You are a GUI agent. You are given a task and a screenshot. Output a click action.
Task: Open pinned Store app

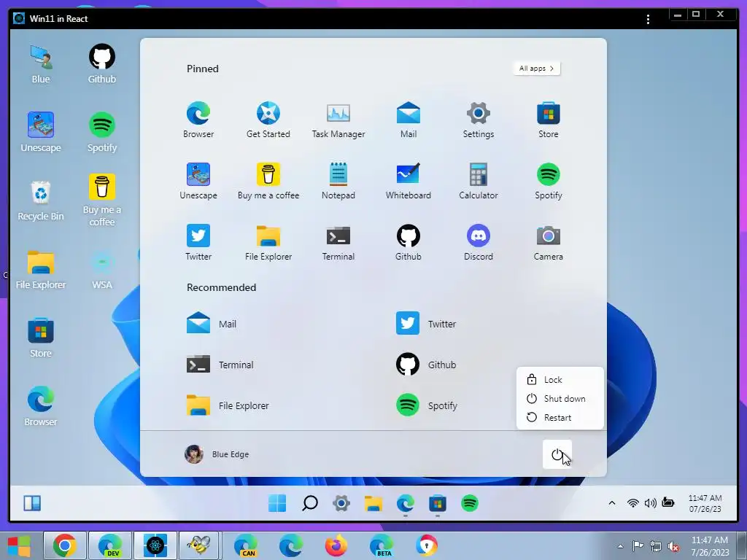549,120
